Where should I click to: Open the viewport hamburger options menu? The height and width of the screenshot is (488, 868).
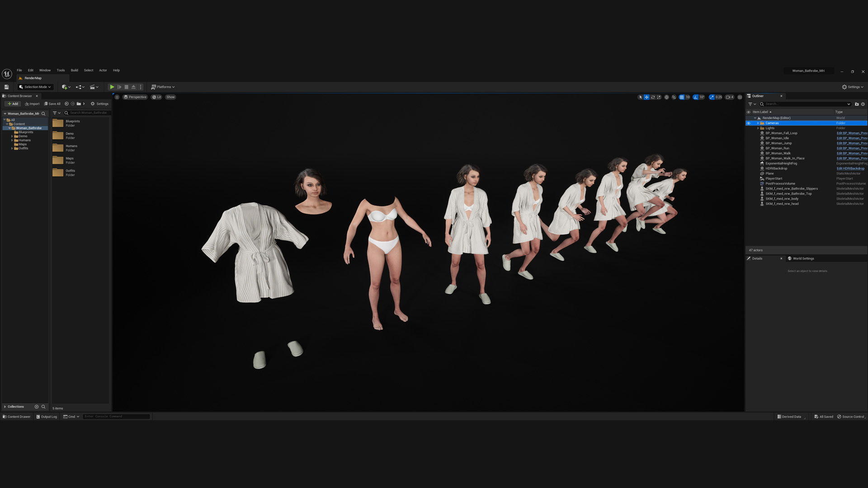point(117,97)
